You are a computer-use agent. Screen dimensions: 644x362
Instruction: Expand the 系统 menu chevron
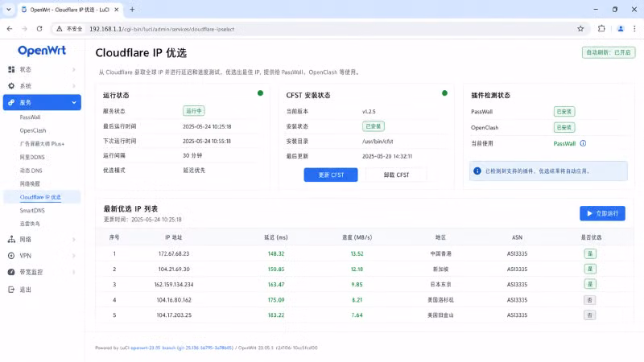coord(74,86)
